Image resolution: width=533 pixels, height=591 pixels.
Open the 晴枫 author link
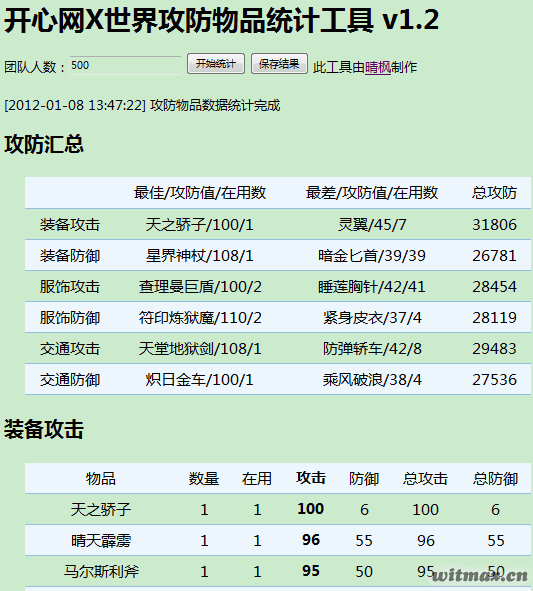(x=378, y=67)
